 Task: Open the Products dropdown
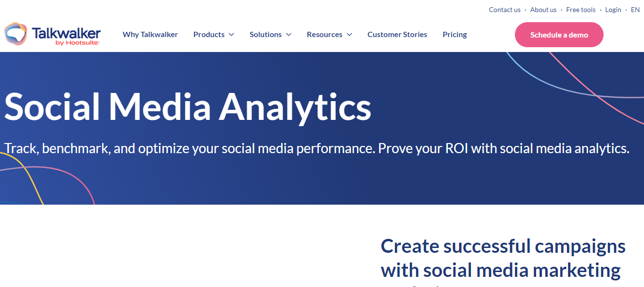point(209,34)
